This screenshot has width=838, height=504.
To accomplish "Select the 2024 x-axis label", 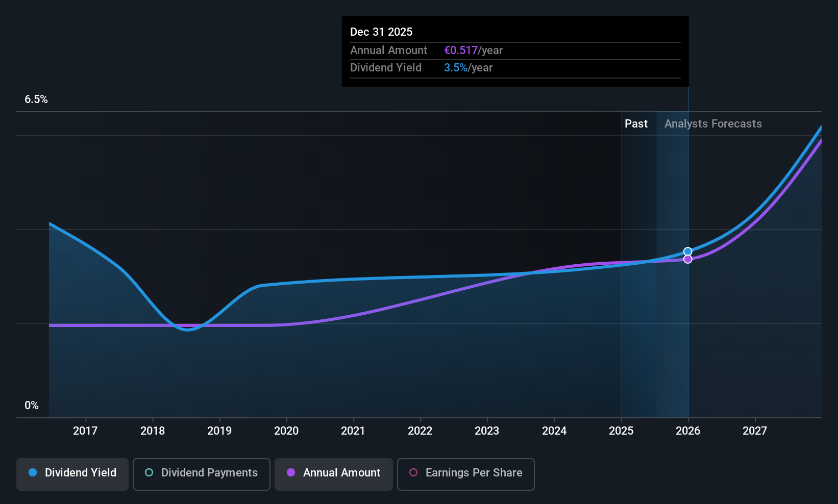I will click(x=554, y=431).
